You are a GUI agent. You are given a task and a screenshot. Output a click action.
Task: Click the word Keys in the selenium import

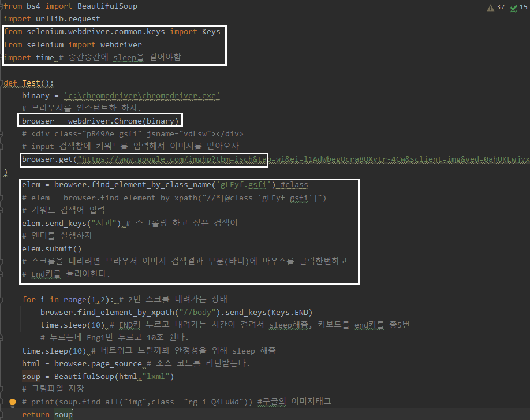point(211,32)
